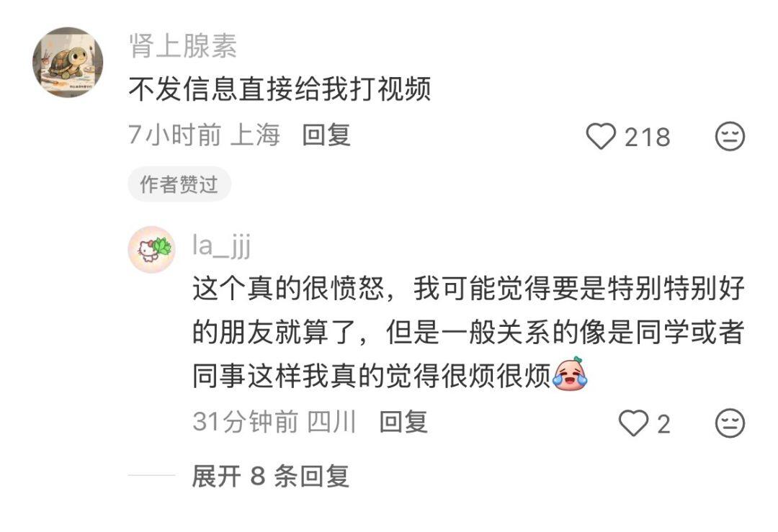Open the turtle avatar profile
Screen dimensions: 778x532
(x=68, y=62)
